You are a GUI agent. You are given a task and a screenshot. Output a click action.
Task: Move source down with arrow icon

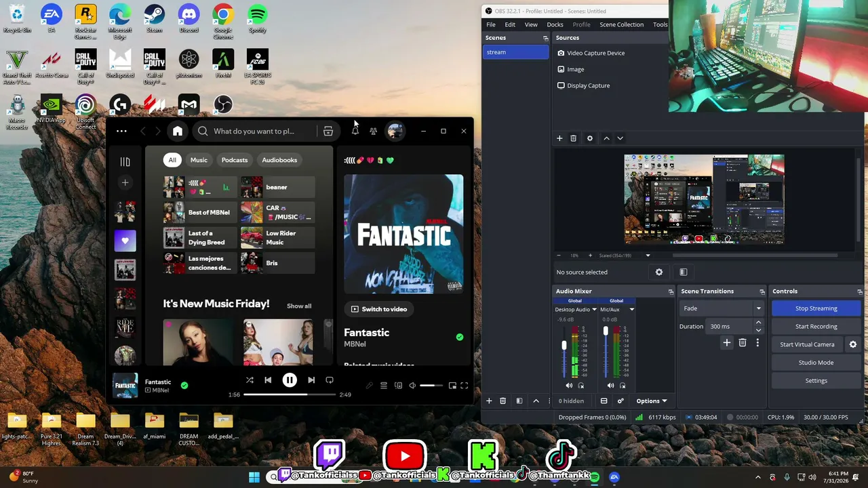620,138
